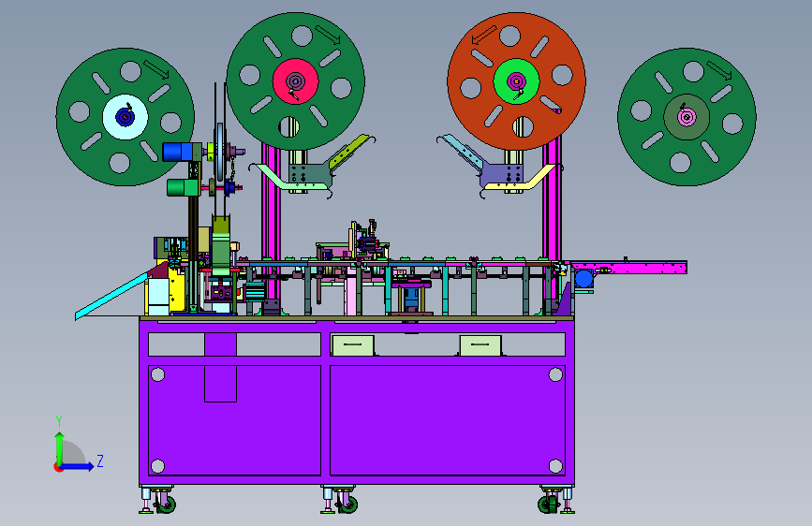812x526 pixels.
Task: Click the blue Z axis arrow of the triad
Action: [x=78, y=466]
